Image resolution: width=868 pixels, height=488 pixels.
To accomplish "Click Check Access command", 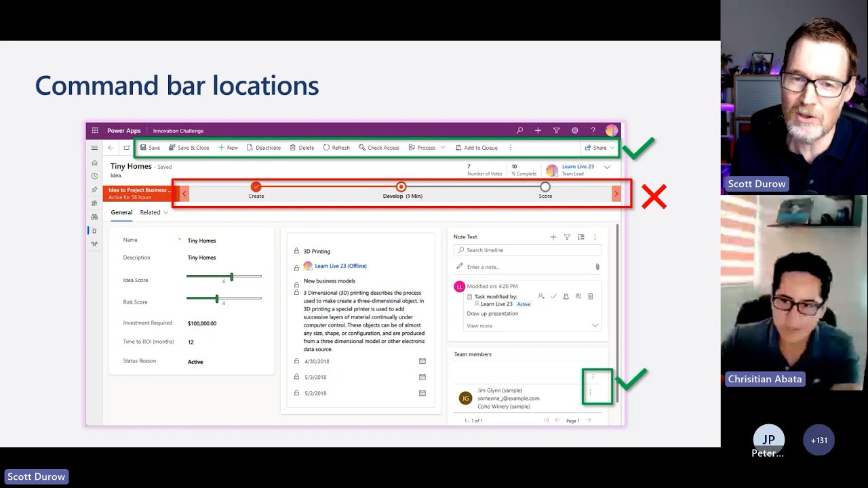I will pyautogui.click(x=379, y=147).
